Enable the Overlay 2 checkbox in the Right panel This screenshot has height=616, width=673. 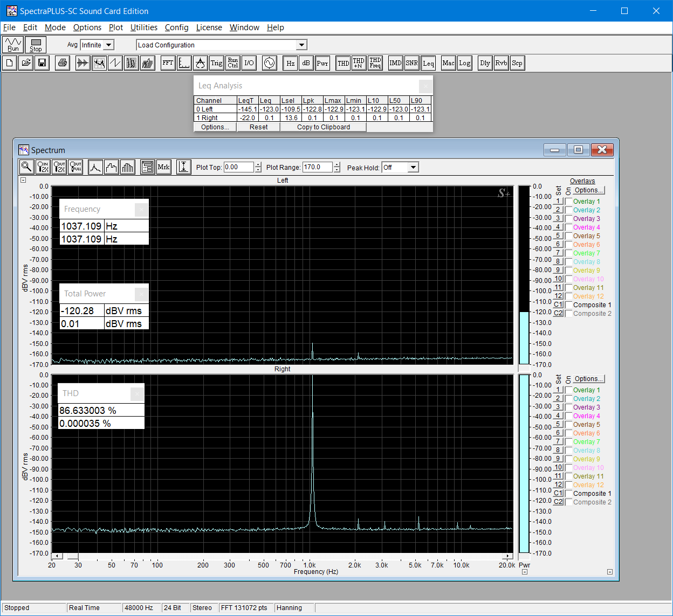[568, 399]
